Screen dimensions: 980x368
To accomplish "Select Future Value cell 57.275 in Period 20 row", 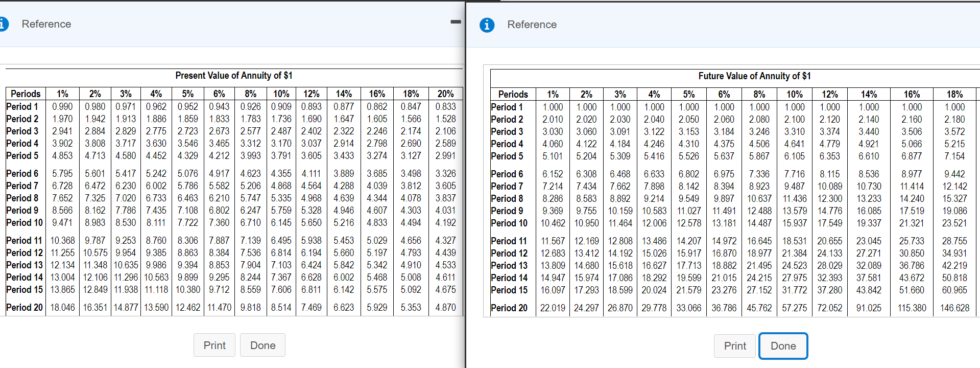I will coord(794,308).
